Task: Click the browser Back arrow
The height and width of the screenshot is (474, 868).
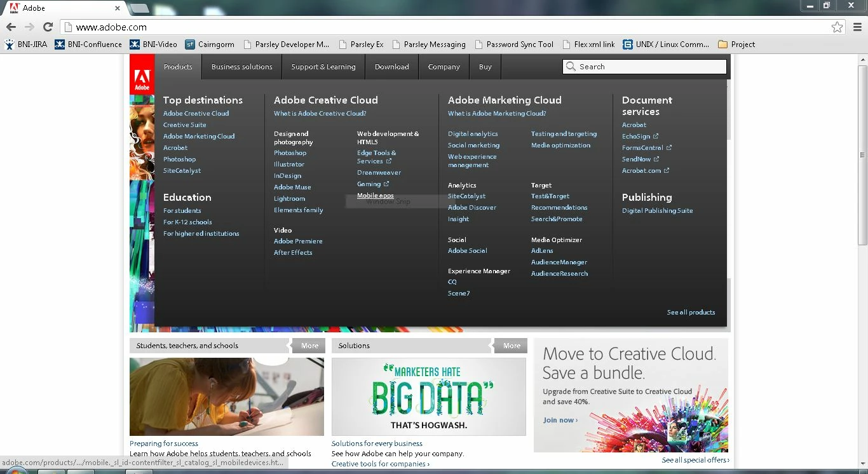Action: (x=11, y=27)
